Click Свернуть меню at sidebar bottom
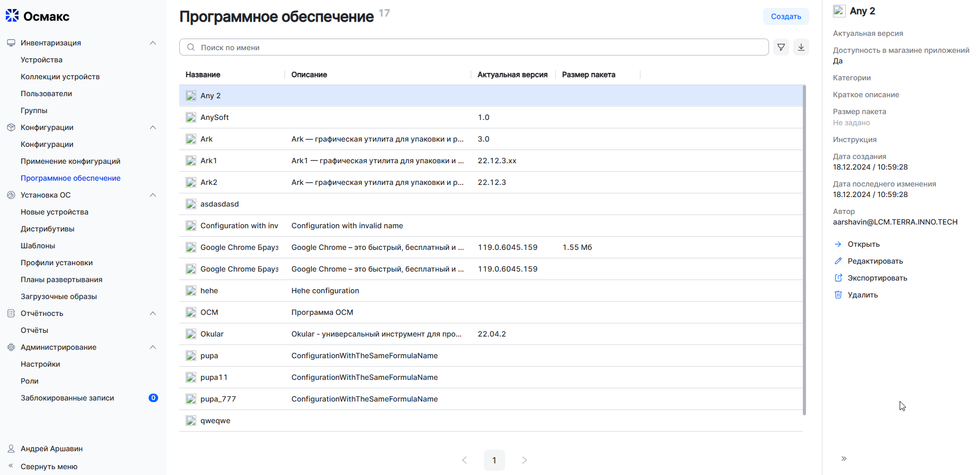Screen dimensions: 980x475 point(49,467)
